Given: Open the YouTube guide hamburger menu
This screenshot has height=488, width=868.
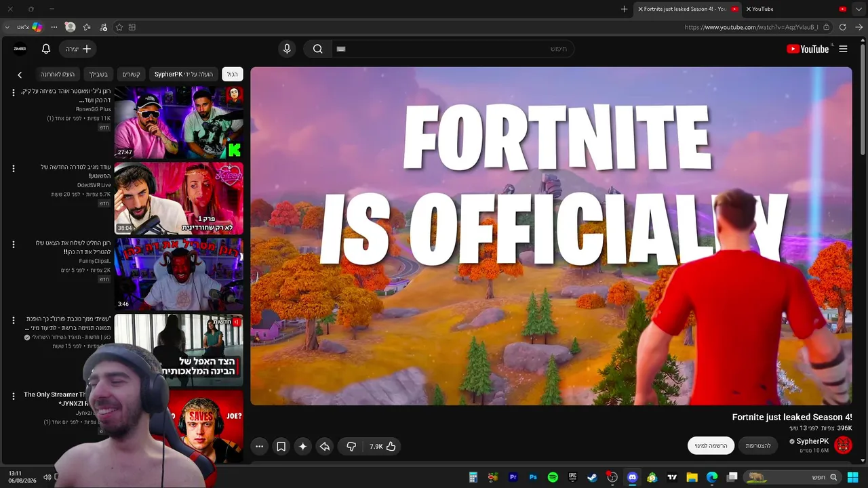Looking at the screenshot, I should pos(843,49).
